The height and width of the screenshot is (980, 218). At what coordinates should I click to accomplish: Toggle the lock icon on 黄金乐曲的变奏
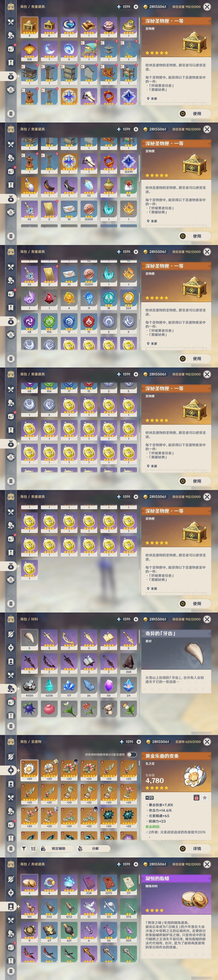pyautogui.click(x=196, y=798)
